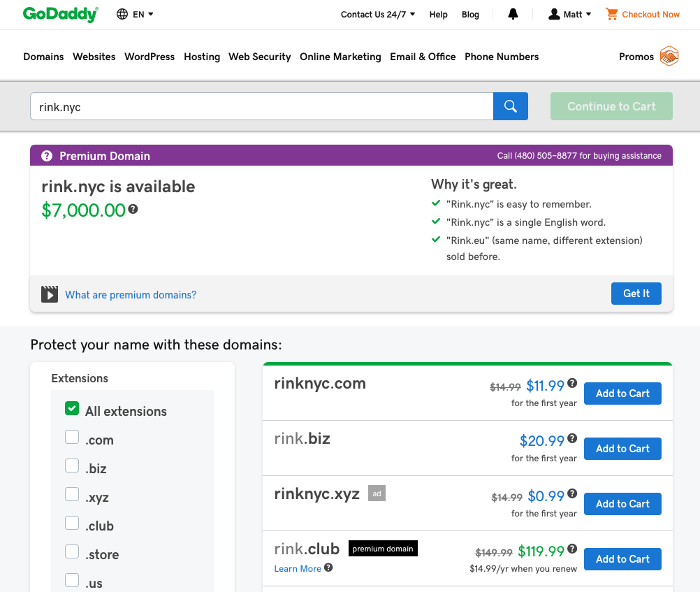Open the EN language dropdown

[143, 14]
